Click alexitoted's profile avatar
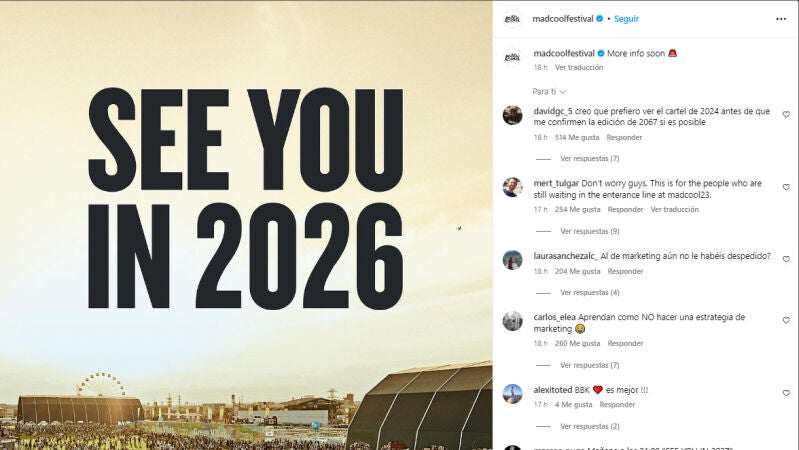The height and width of the screenshot is (450, 799). [x=512, y=393]
